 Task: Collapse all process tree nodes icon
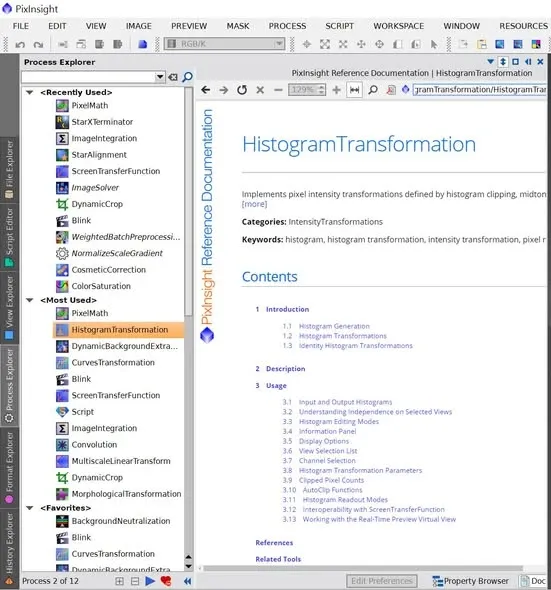coord(135,581)
